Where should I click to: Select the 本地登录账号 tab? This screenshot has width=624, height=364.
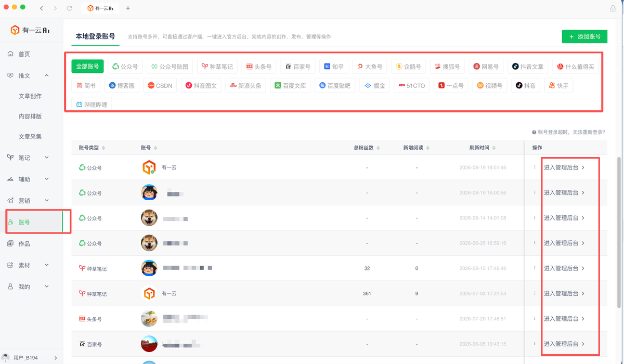pyautogui.click(x=95, y=36)
